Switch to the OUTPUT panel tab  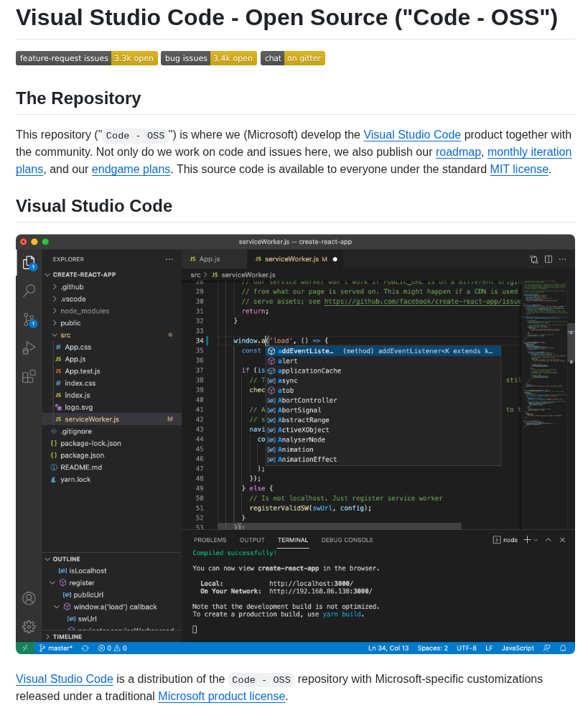pyautogui.click(x=252, y=540)
